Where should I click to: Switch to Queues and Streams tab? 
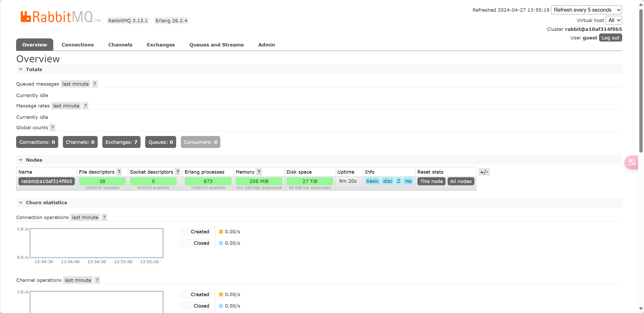tap(216, 45)
